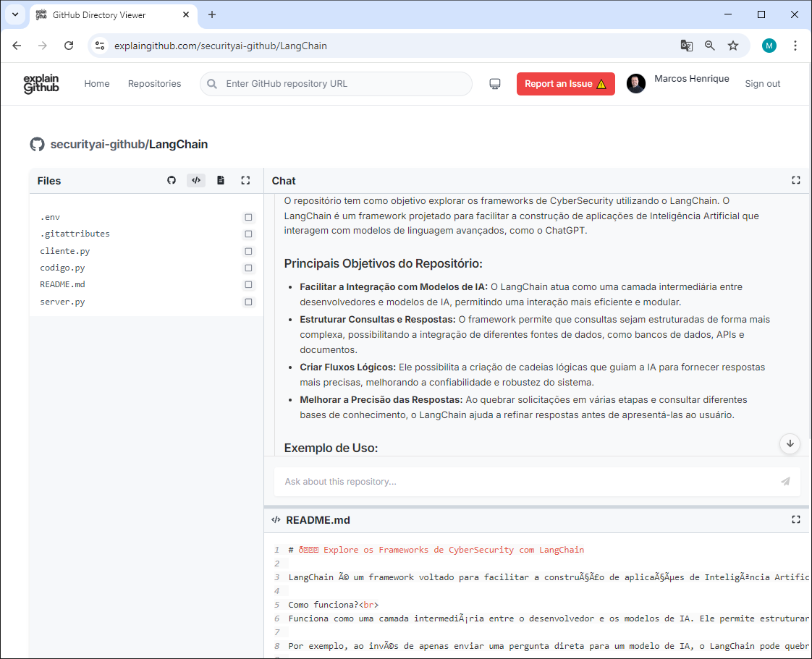Screen dimensions: 812x659
Task: Expand Chat panel to fullscreen
Action: point(796,180)
